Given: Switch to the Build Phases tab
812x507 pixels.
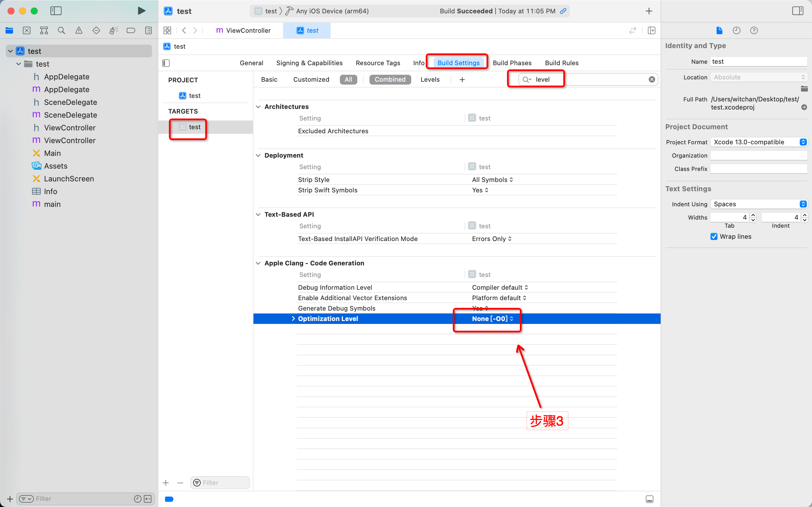Looking at the screenshot, I should pos(512,63).
